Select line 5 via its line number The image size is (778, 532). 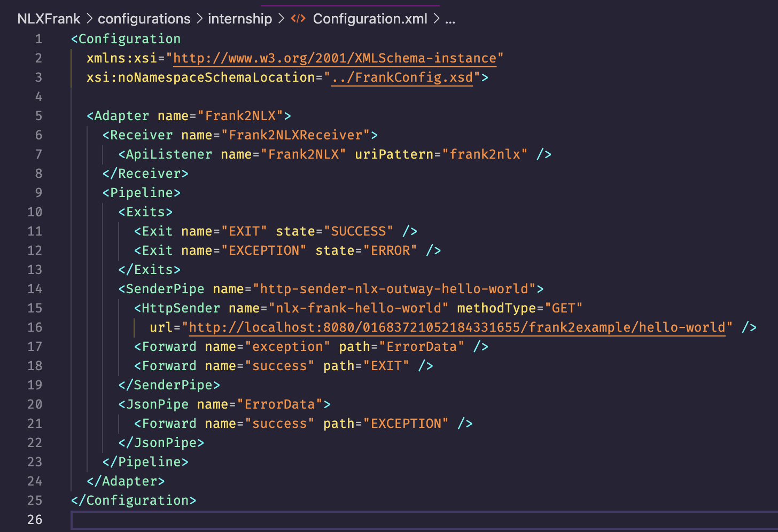click(x=38, y=116)
